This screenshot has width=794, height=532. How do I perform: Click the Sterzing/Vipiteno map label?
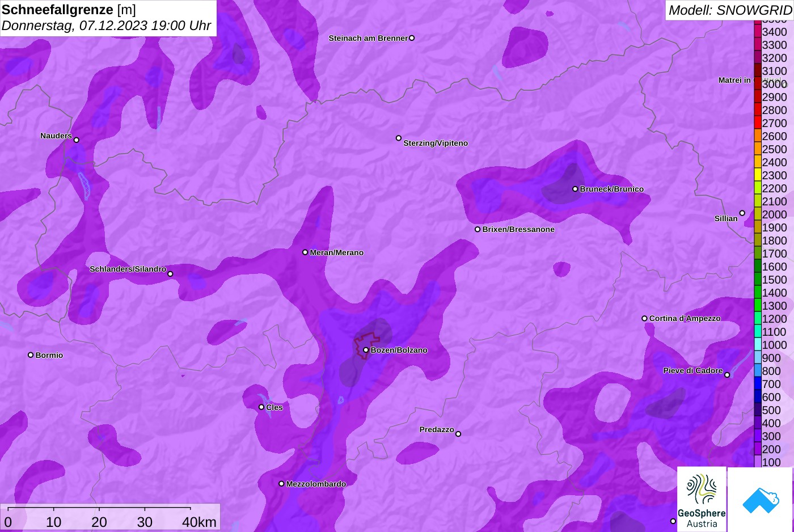click(x=436, y=143)
